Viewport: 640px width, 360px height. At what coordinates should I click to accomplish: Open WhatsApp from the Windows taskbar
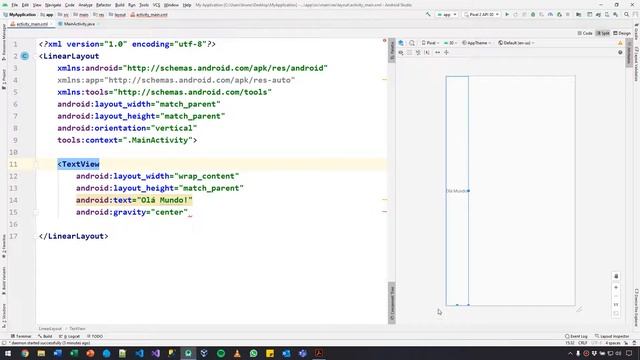point(253,353)
